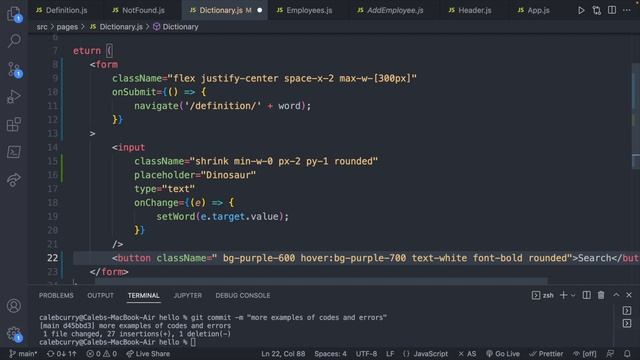Switch to the Definition.js tab

62,10
